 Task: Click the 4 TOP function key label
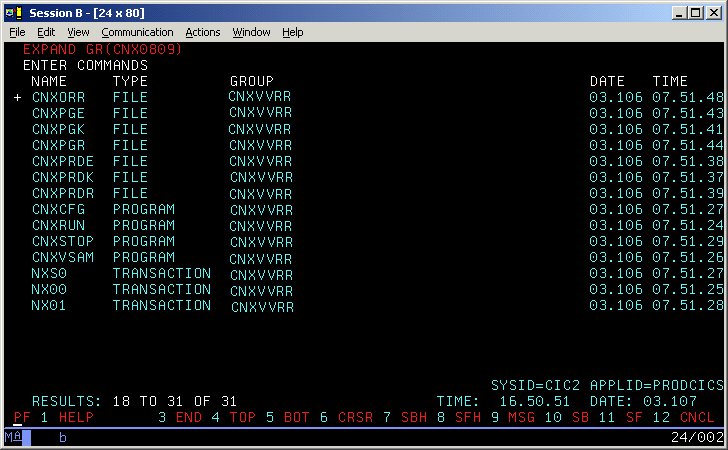pyautogui.click(x=234, y=417)
